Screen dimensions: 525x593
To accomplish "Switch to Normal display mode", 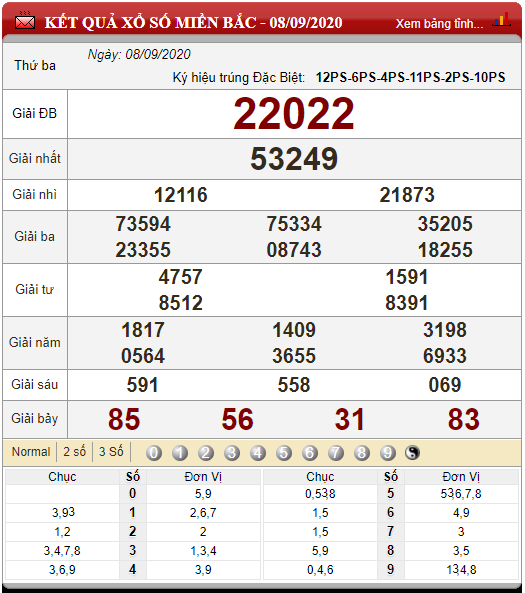I will tap(31, 452).
